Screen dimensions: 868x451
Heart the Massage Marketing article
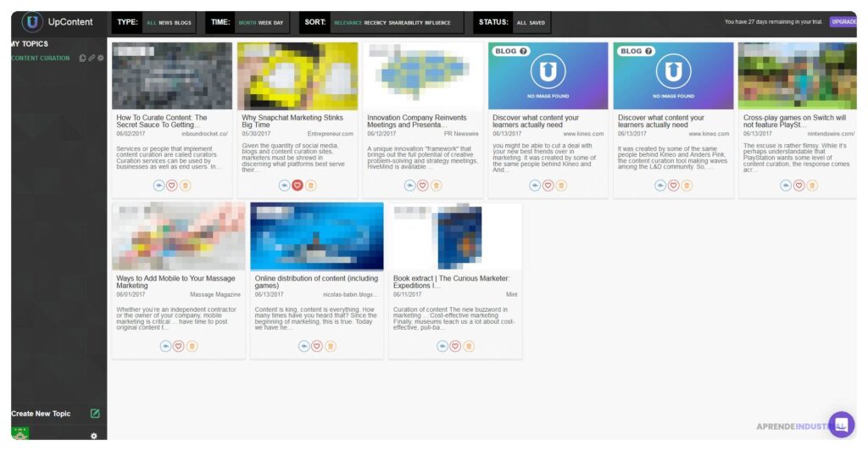click(x=178, y=346)
